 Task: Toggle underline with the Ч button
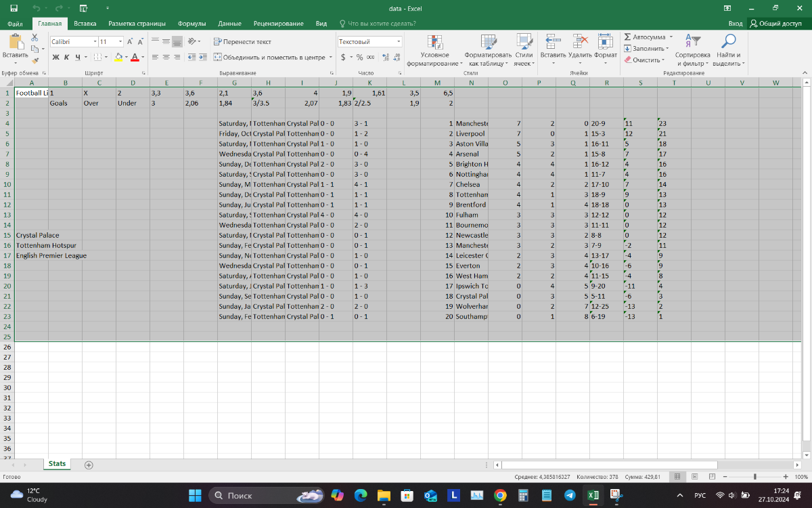tap(78, 58)
